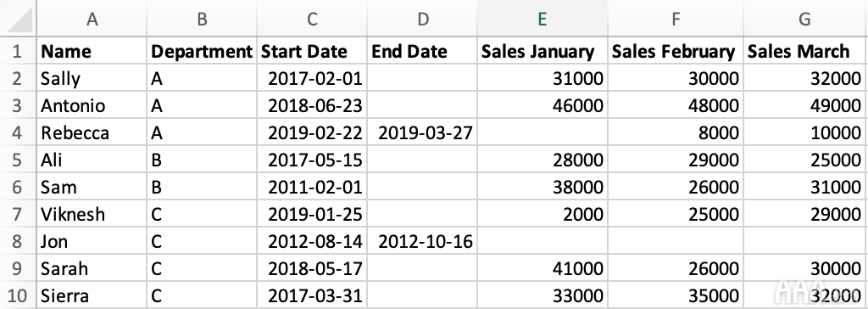Select Rebecca's empty Sales January cell
This screenshot has width=868, height=309.
pyautogui.click(x=542, y=132)
